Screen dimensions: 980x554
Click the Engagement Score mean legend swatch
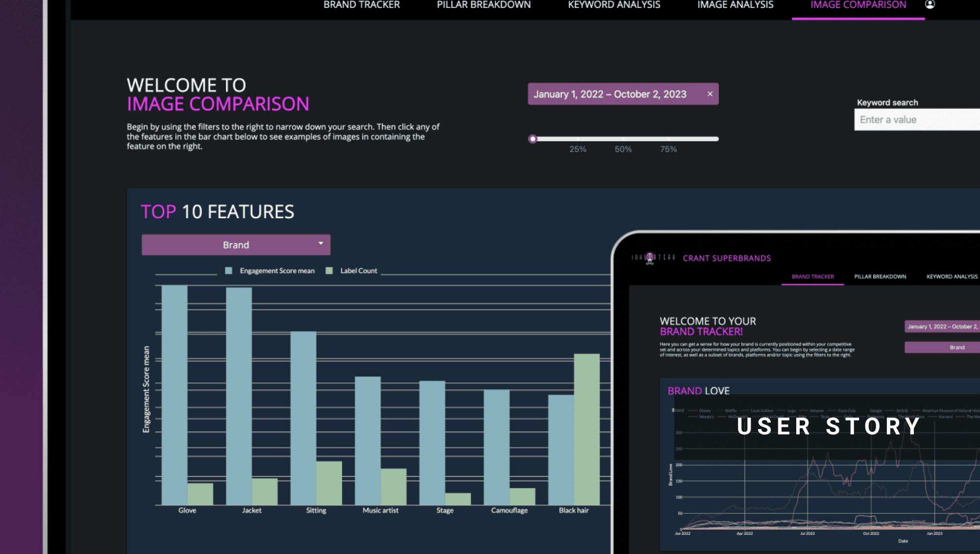point(228,271)
